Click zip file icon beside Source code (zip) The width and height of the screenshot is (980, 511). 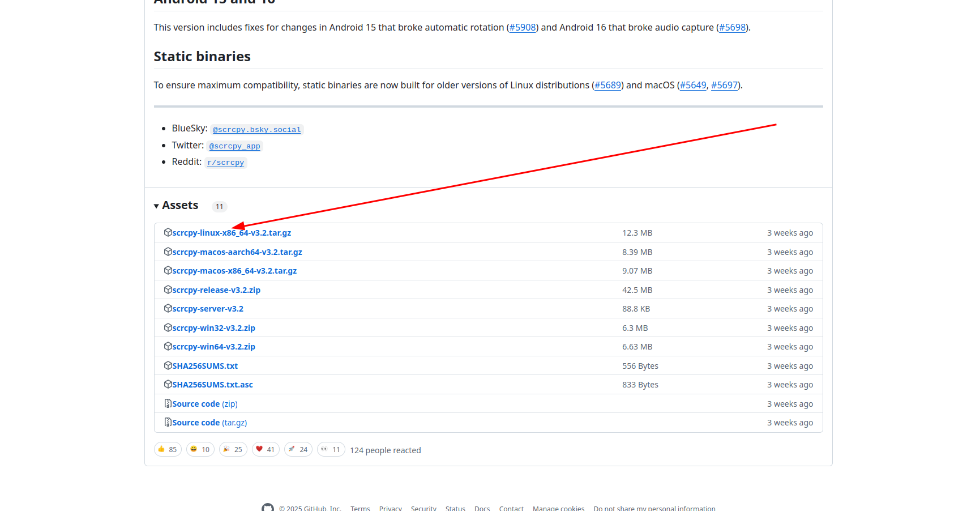click(x=168, y=403)
